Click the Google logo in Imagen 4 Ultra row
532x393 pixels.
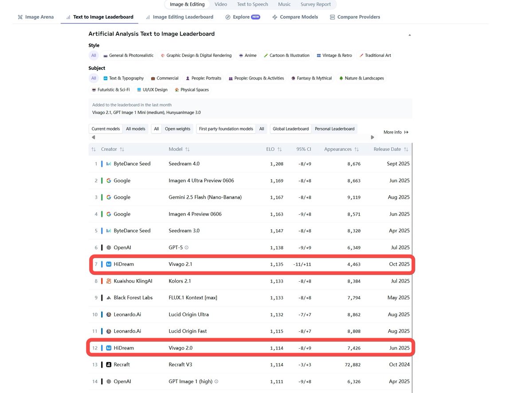(109, 181)
